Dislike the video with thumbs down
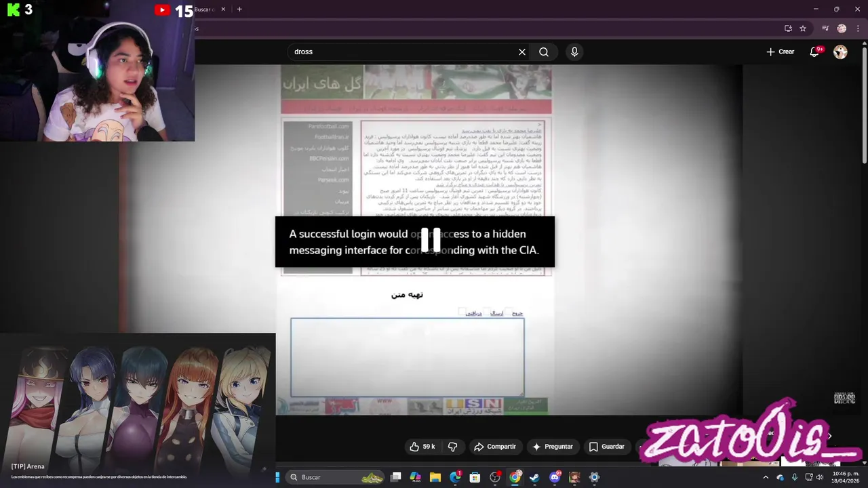The height and width of the screenshot is (488, 868). (452, 447)
